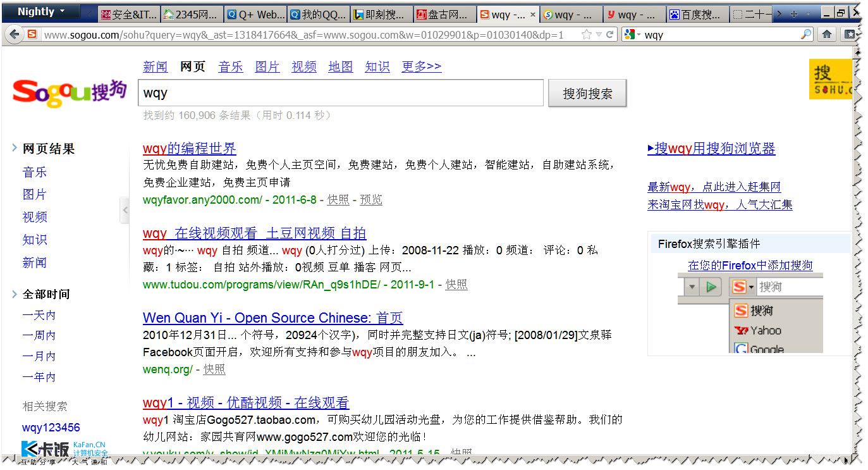Screen dimensions: 868x470
Task: Open the 视频 search category at top
Action: pos(304,66)
